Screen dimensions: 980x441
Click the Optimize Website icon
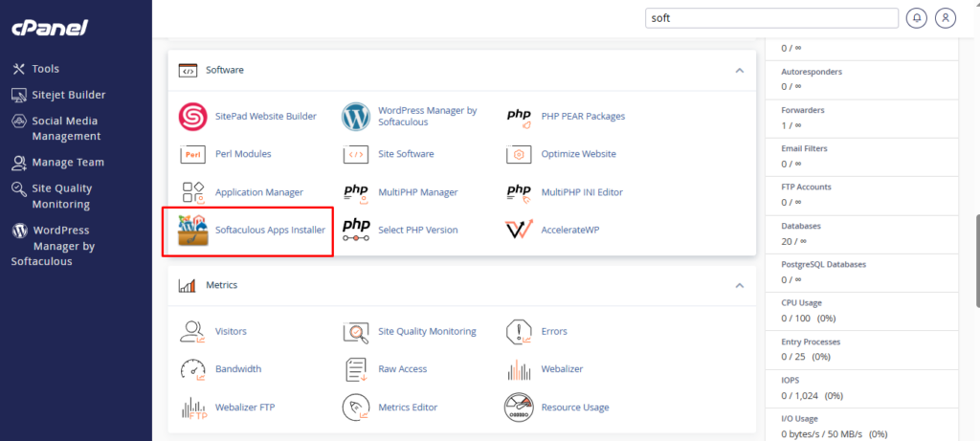519,154
